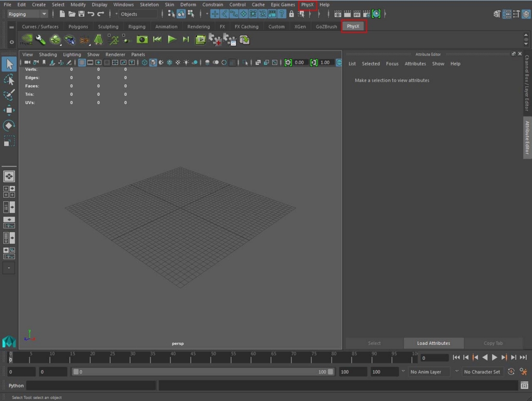The height and width of the screenshot is (401, 532).
Task: Click the green film playback shelf icon
Action: click(x=201, y=40)
